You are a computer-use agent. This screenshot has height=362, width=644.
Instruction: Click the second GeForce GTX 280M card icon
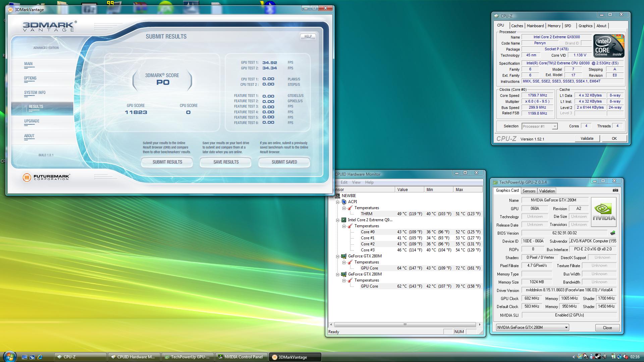tap(344, 274)
